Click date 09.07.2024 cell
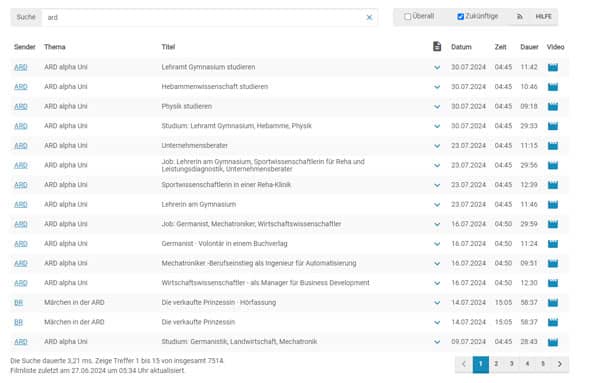 click(468, 341)
